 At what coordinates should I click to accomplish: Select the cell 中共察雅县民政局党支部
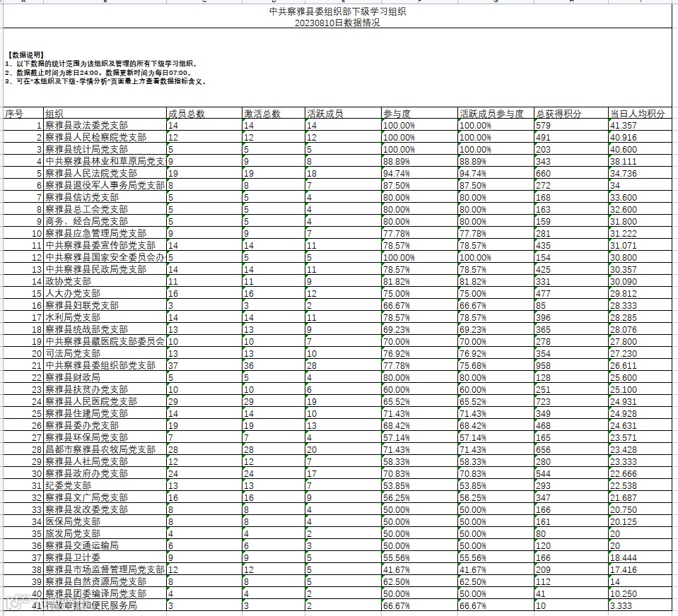coord(105,270)
